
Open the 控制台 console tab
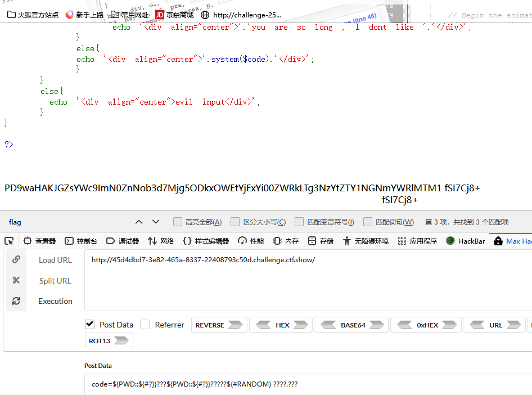(x=81, y=241)
